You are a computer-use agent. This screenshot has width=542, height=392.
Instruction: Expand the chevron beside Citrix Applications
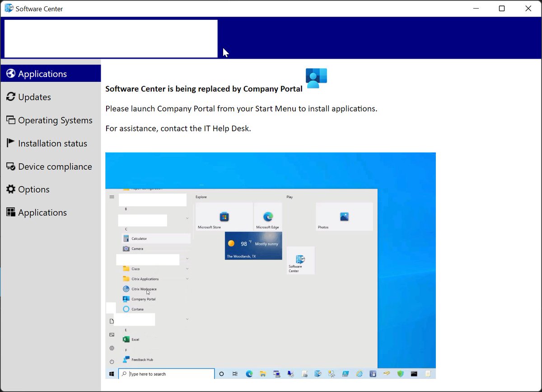[x=187, y=279]
